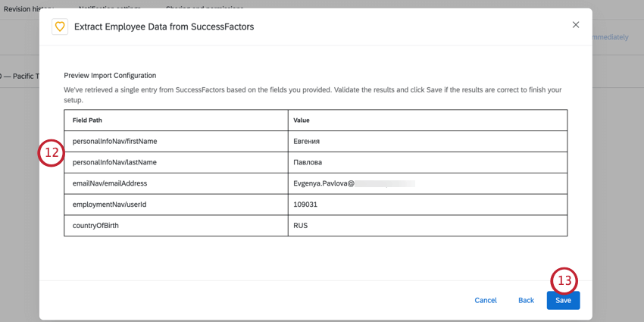Viewport: 644px width, 322px height.
Task: Click the Field Path column header
Action: pyautogui.click(x=87, y=120)
